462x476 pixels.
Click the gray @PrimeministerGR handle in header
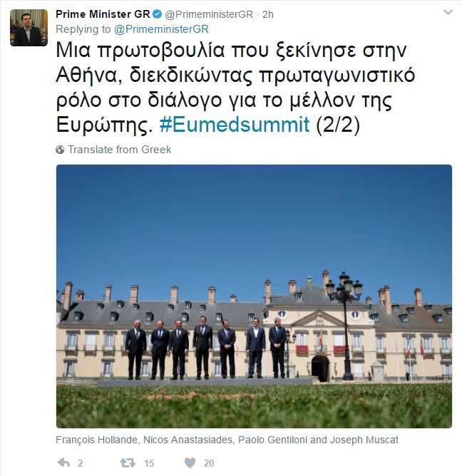click(x=209, y=14)
